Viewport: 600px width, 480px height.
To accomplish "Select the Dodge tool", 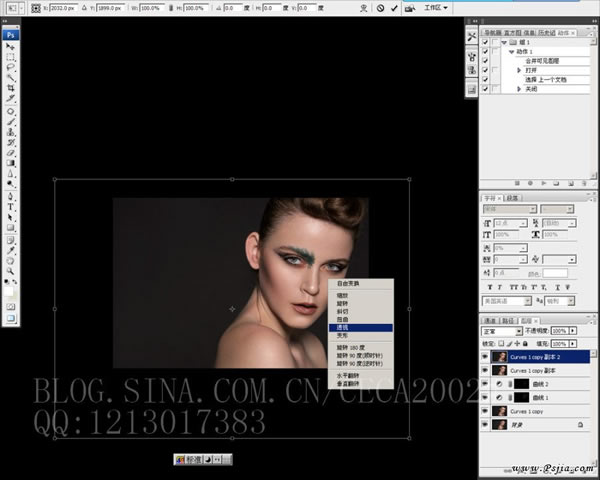I will pyautogui.click(x=10, y=184).
